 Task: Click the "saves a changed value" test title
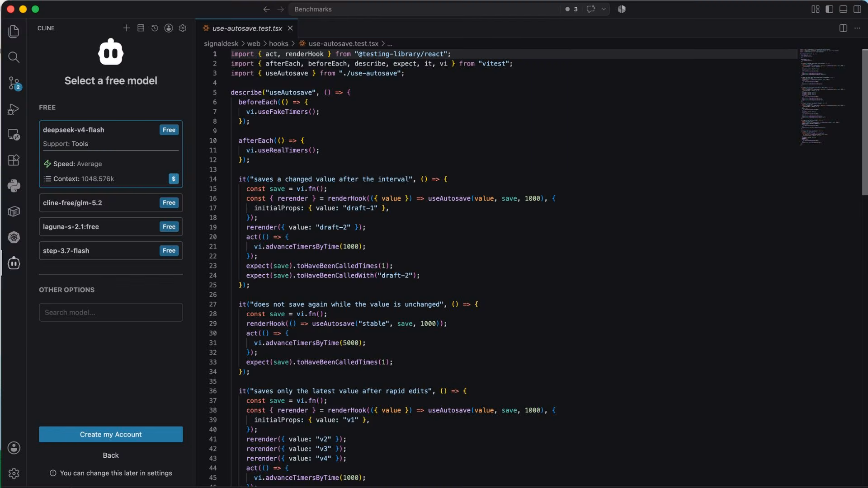coord(331,179)
